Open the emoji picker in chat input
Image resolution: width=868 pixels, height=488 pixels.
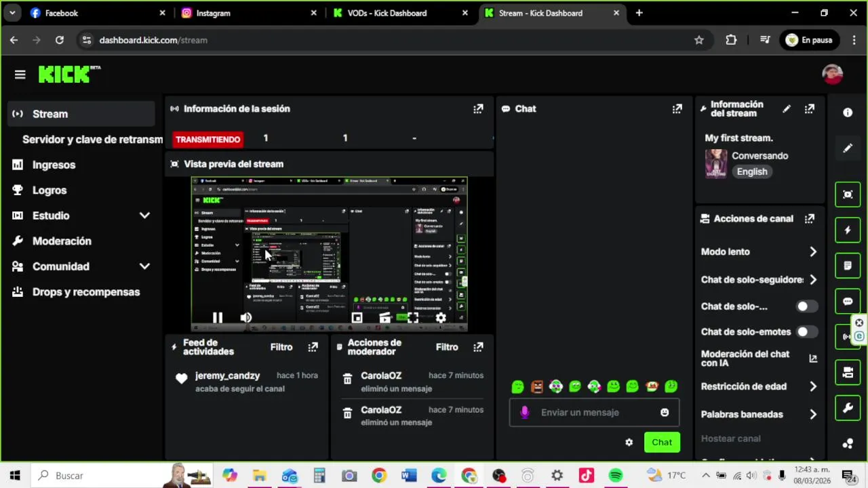pyautogui.click(x=665, y=412)
